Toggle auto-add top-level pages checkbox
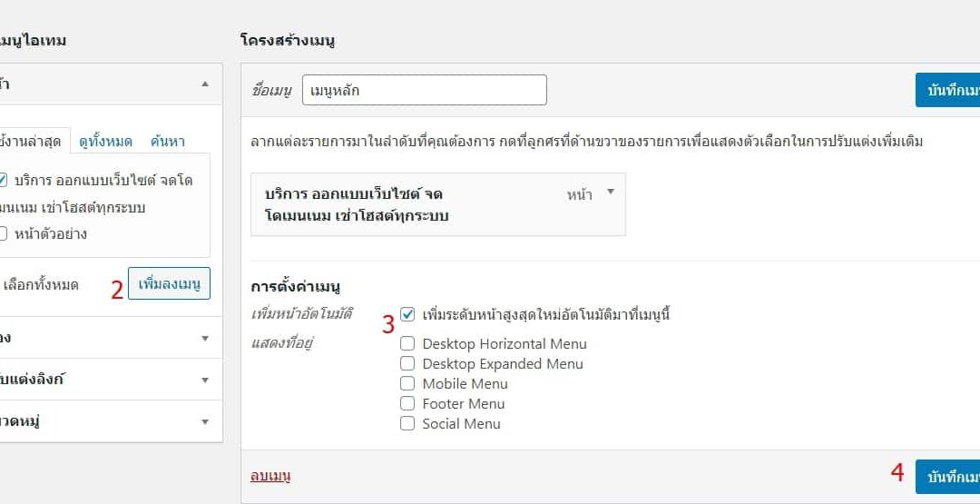 tap(407, 314)
